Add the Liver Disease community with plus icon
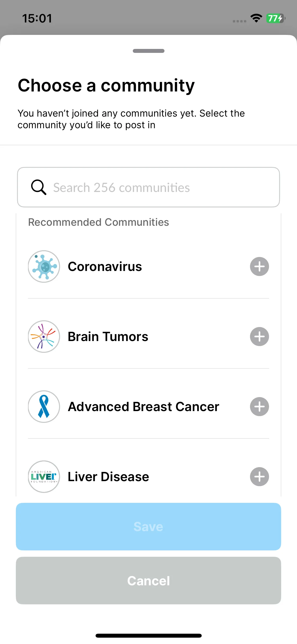The image size is (297, 644). click(259, 477)
